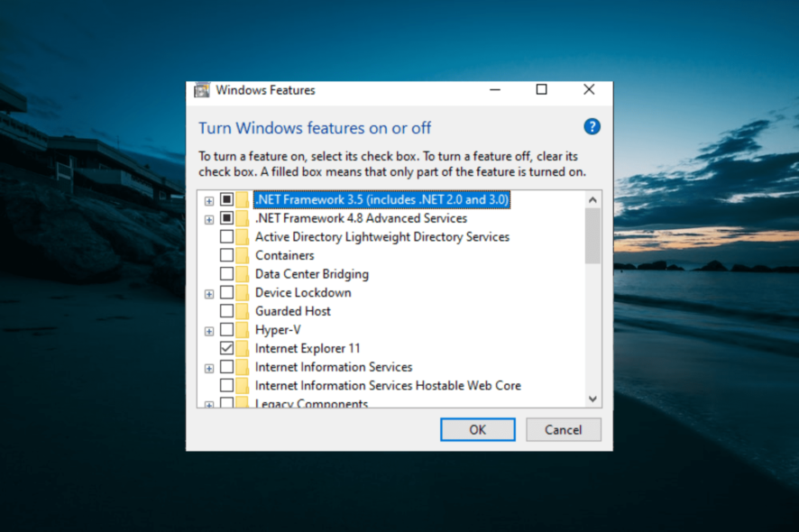This screenshot has width=799, height=532.
Task: Select 'Active Directory Lightweight Directory Services' label
Action: coord(382,237)
